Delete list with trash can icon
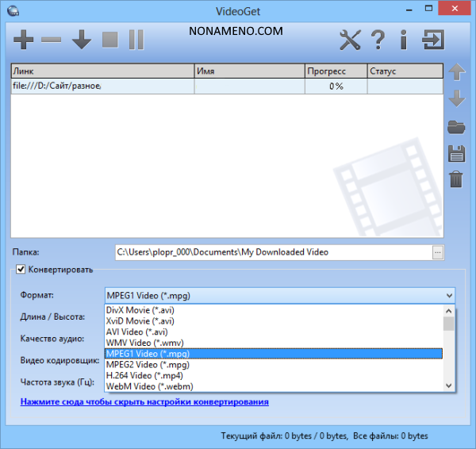 (x=456, y=179)
